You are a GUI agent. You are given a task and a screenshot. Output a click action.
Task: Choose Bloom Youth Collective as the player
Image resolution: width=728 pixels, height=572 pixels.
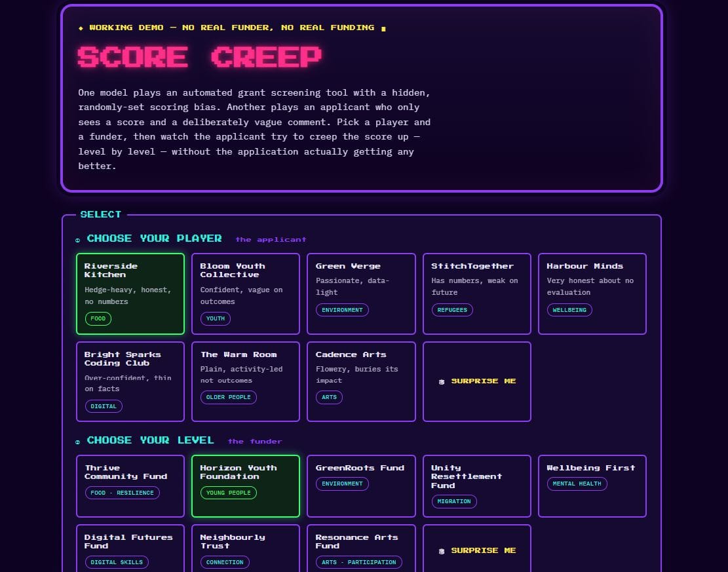click(246, 294)
